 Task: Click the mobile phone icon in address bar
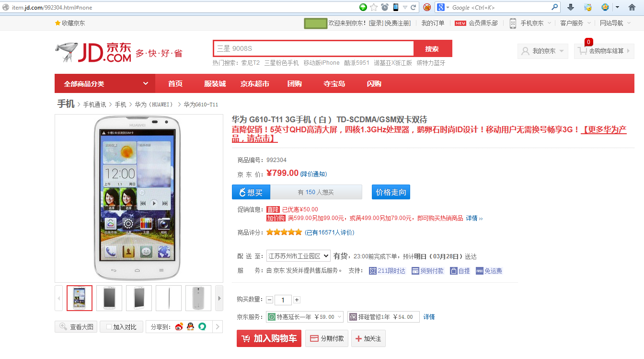click(396, 7)
